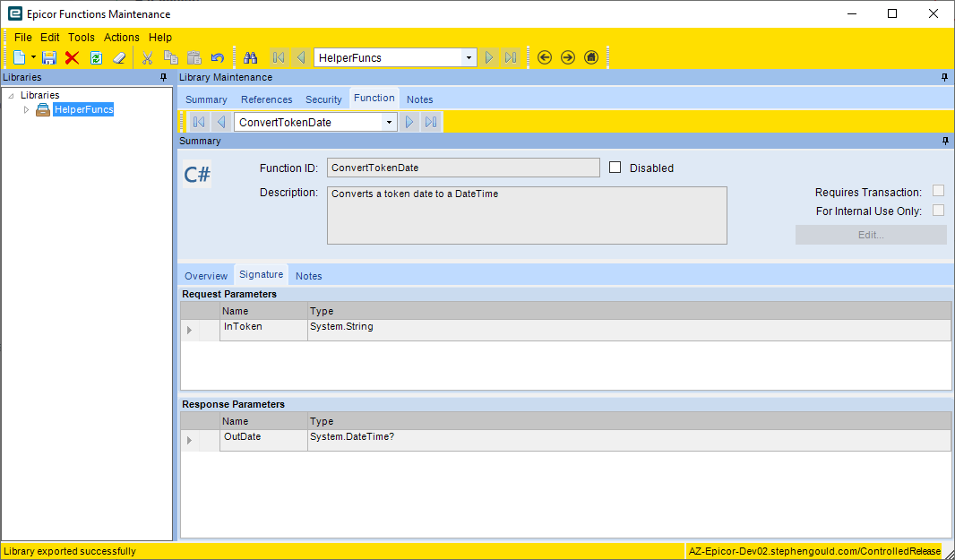Click the Back arrow circle icon
Image resolution: width=955 pixels, height=560 pixels.
coord(545,58)
